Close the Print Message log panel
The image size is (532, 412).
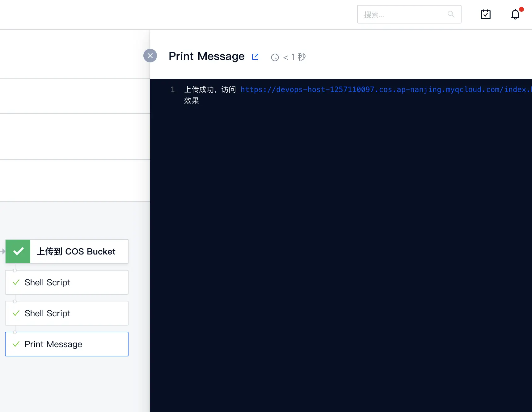150,56
